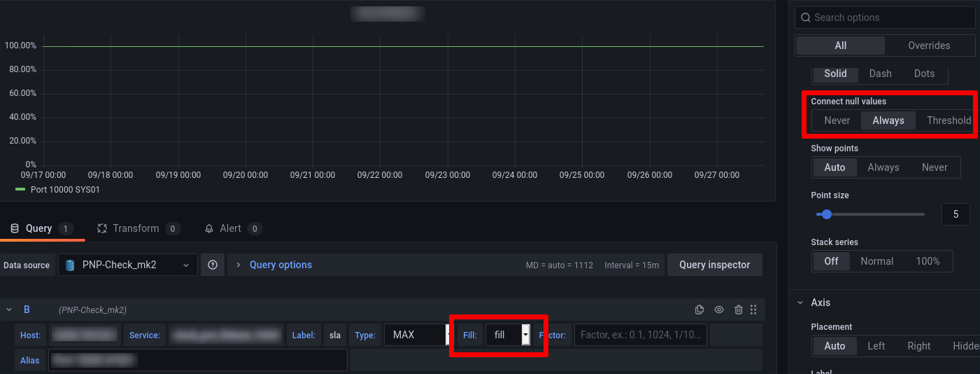The image size is (980, 374).
Task: Open the Query inspector
Action: [714, 265]
